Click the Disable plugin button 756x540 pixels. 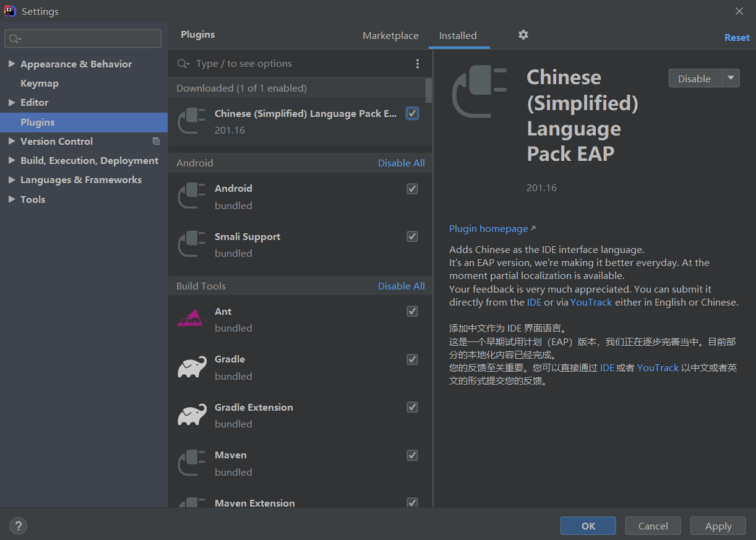point(694,79)
